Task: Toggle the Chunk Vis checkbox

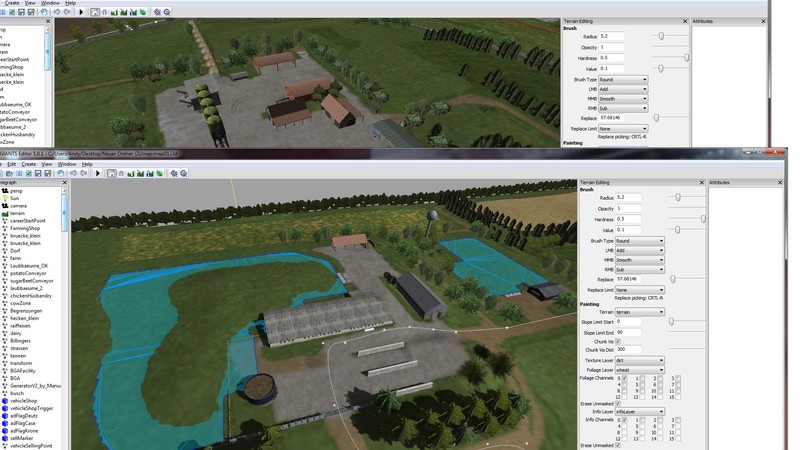Action: tap(618, 341)
